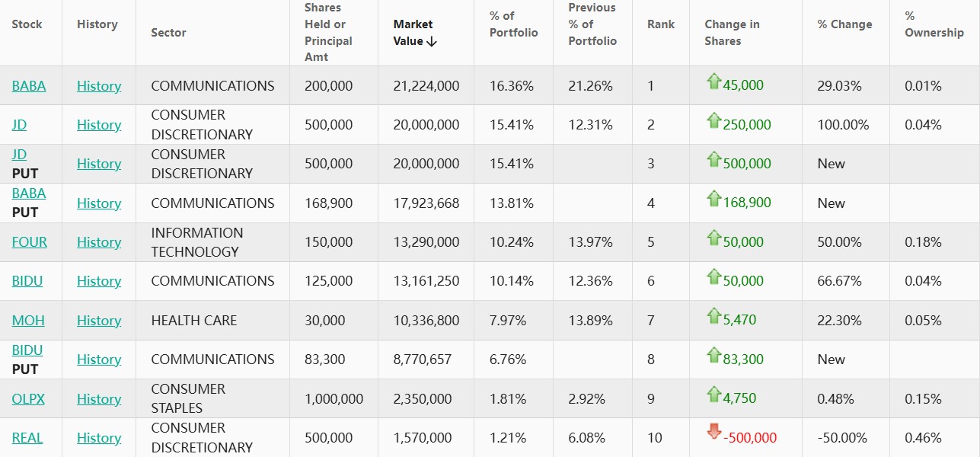Click the green arrow beside 168,900

(713, 198)
